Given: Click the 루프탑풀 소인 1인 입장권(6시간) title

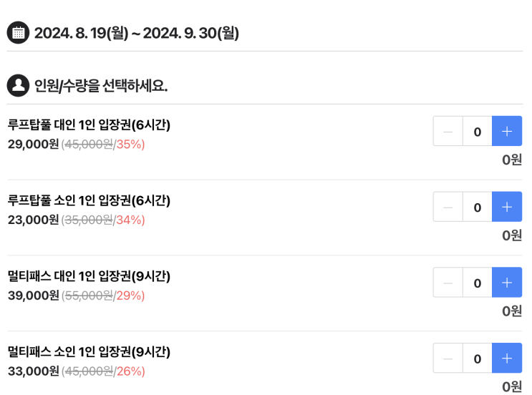Looking at the screenshot, I should (89, 200).
